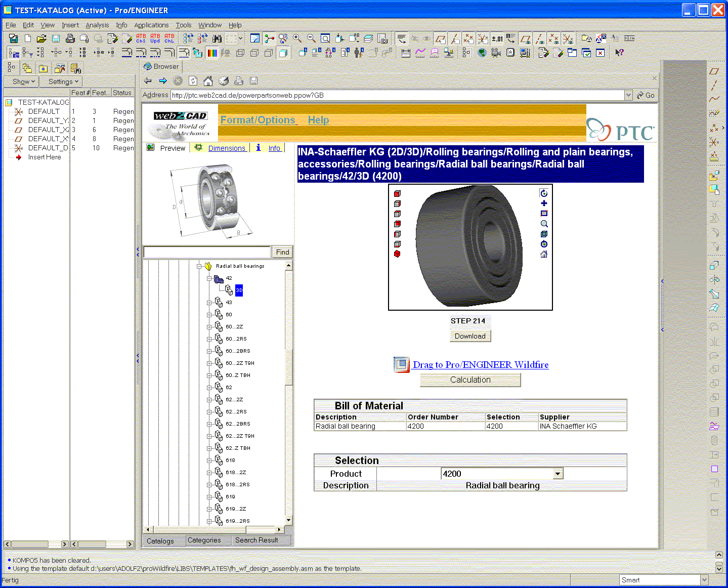Click the binoculars Find tool
728x588 pixels.
[x=217, y=38]
